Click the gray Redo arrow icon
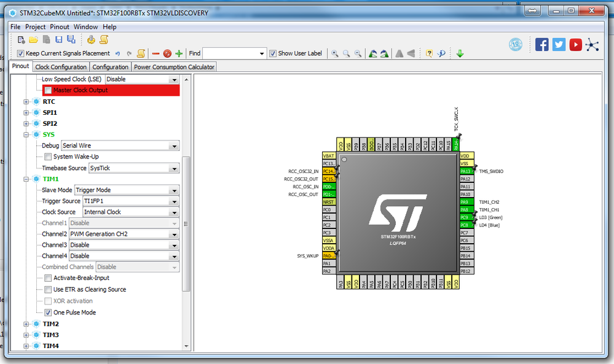Image resolution: width=614 pixels, height=364 pixels. coord(129,53)
